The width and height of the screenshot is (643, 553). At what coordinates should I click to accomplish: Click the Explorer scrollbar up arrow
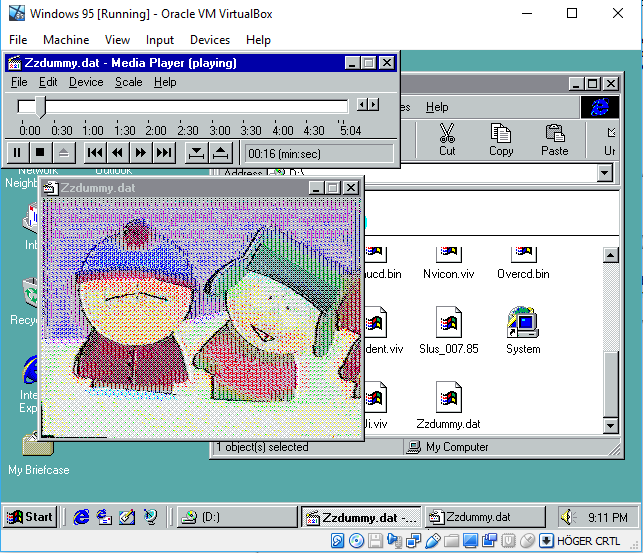(611, 255)
